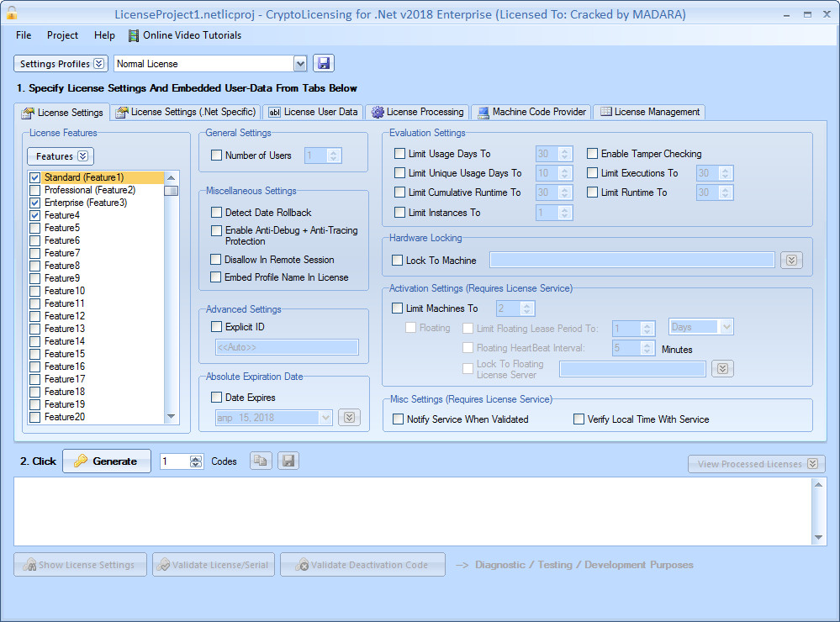The image size is (840, 622).
Task: Check Limit Machines To
Action: pos(398,308)
